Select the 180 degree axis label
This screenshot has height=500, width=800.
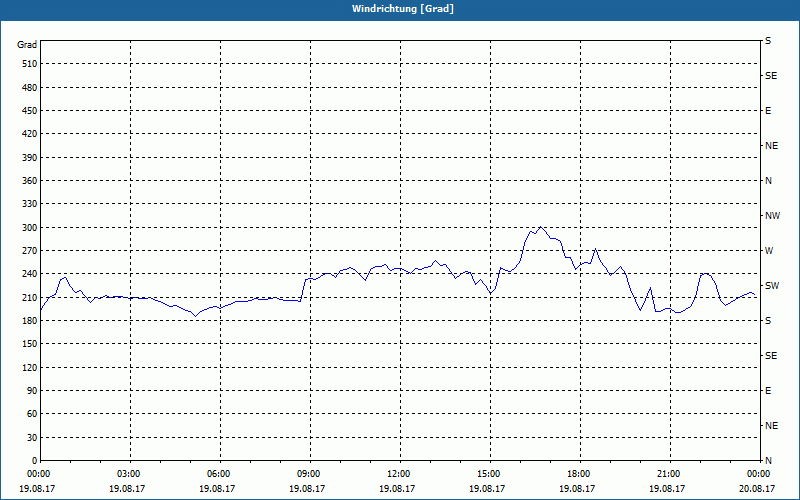click(29, 321)
